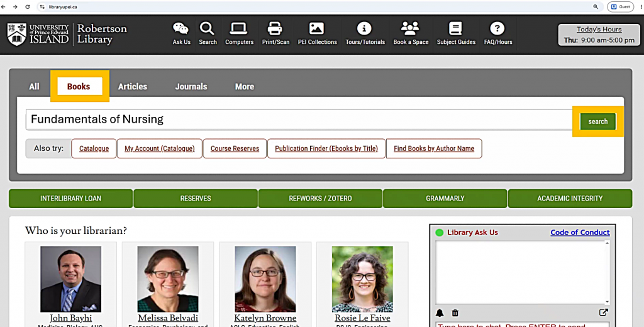This screenshot has height=327, width=644.
Task: Click the UPEI Robertson Library logo
Action: pyautogui.click(x=67, y=34)
